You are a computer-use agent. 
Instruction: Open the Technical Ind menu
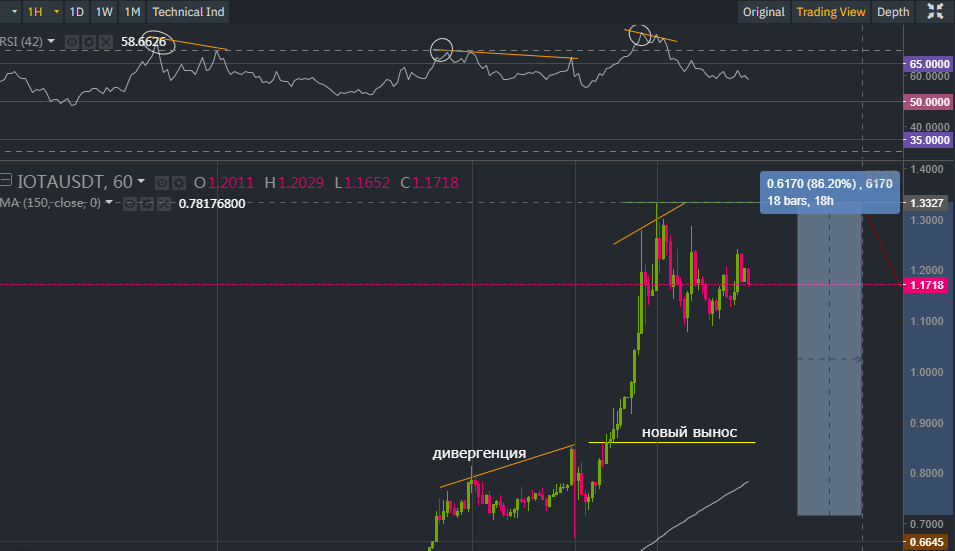coord(188,12)
